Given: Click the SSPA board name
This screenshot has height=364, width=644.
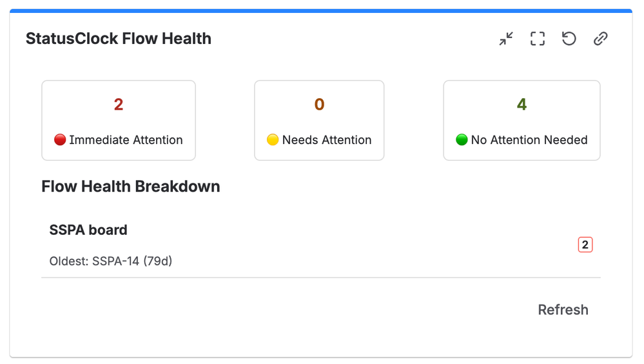Looking at the screenshot, I should (x=88, y=230).
